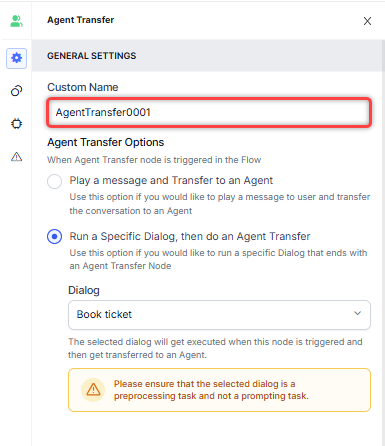Click the orange warning icon in the notice
The height and width of the screenshot is (446, 385).
(x=93, y=390)
